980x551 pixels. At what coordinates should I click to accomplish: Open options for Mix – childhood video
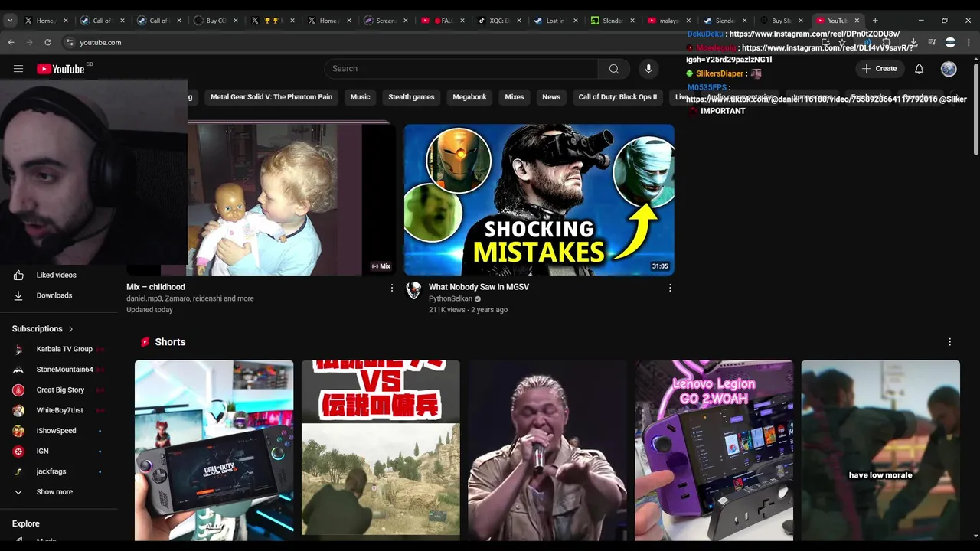pos(392,288)
